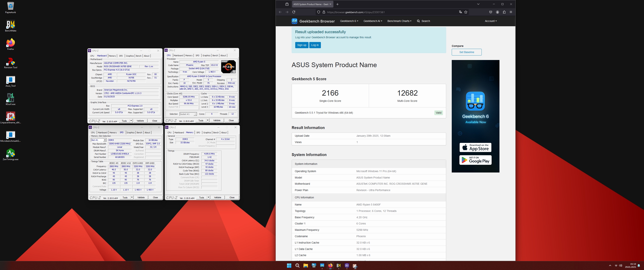Click the Get it on Google Play badge
The image size is (644, 270).
[475, 160]
